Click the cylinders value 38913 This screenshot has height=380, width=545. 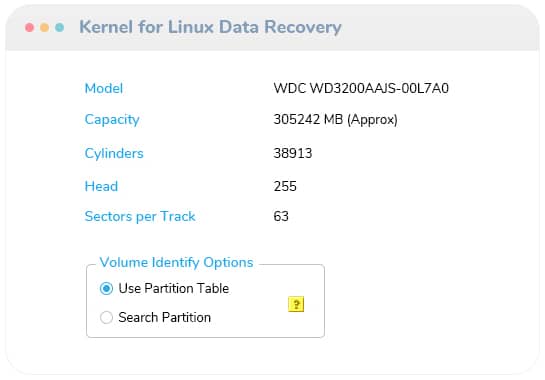coord(293,153)
